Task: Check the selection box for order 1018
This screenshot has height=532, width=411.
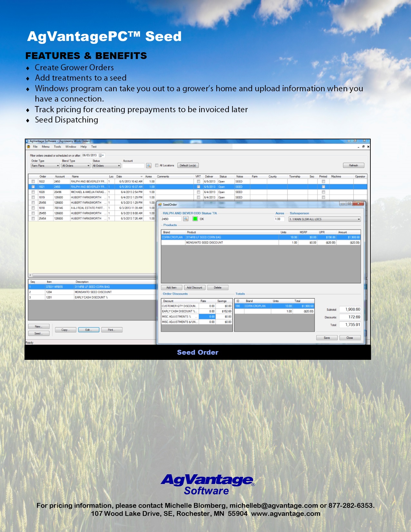Action: pos(33,208)
